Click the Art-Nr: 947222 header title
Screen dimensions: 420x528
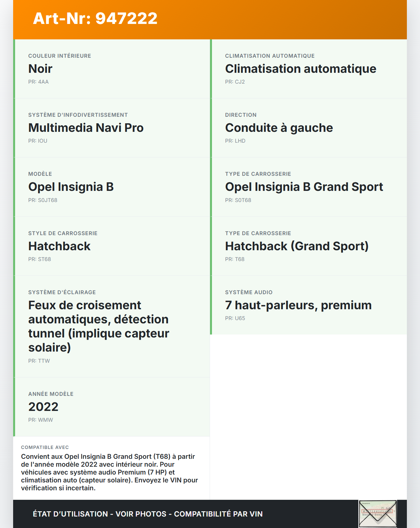click(95, 18)
